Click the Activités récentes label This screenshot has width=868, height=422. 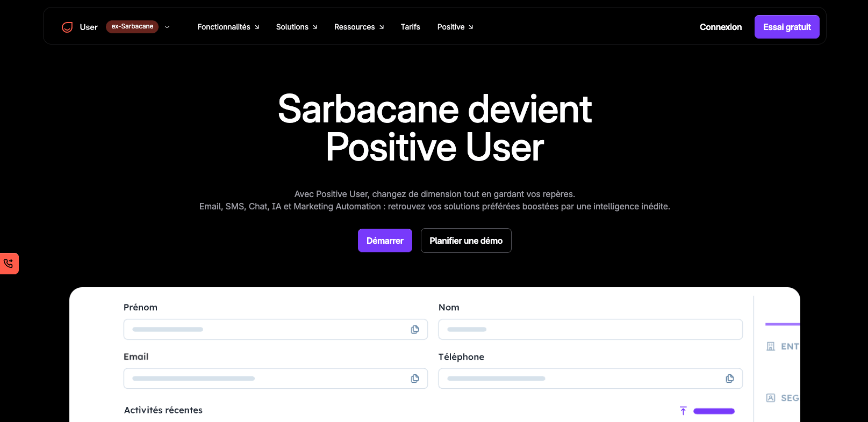163,410
